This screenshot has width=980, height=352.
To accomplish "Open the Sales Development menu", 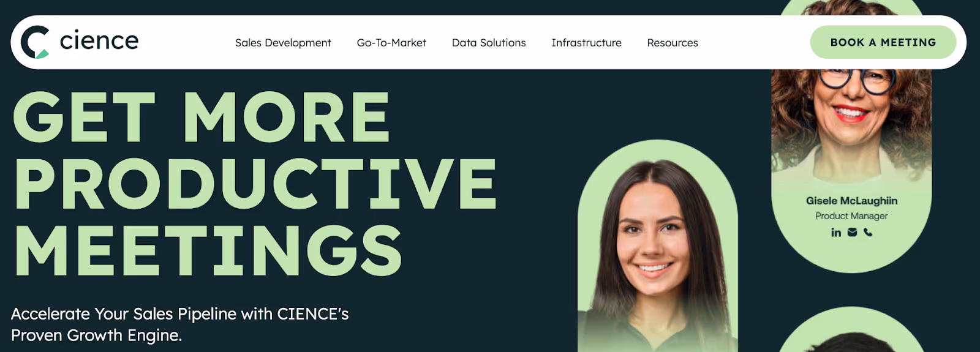I will pos(283,43).
